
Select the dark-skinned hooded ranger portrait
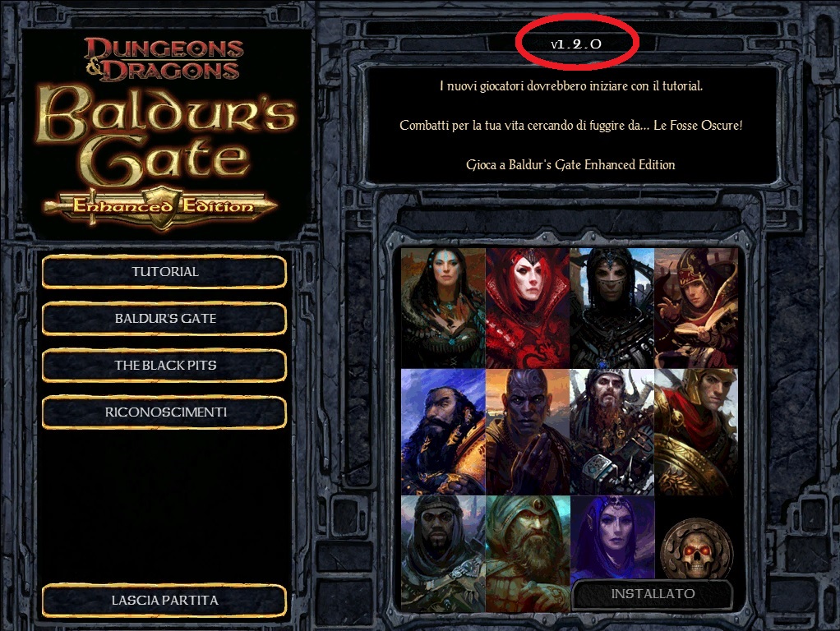tap(443, 554)
